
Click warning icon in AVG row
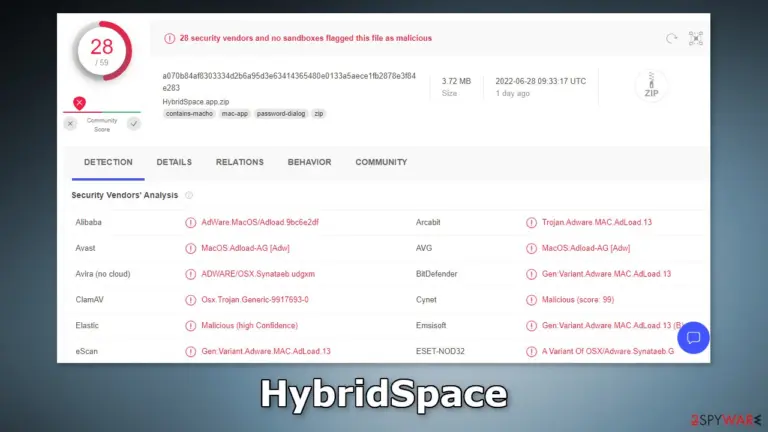531,248
